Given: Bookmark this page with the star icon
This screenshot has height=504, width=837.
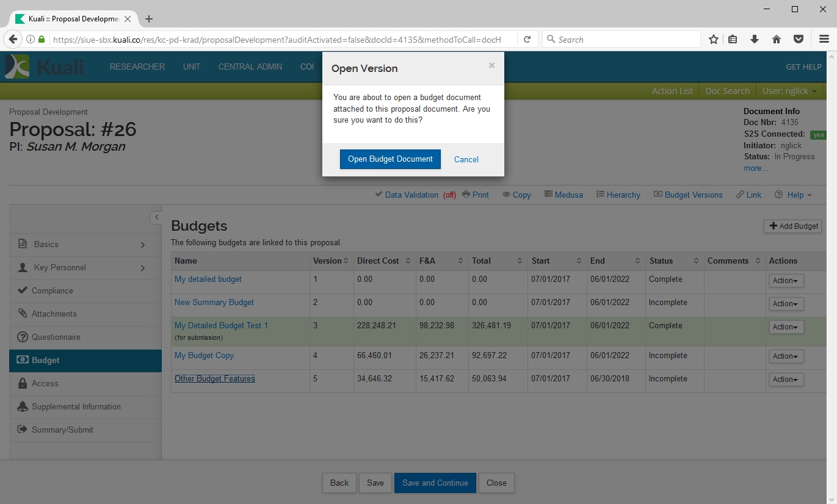Looking at the screenshot, I should point(713,40).
